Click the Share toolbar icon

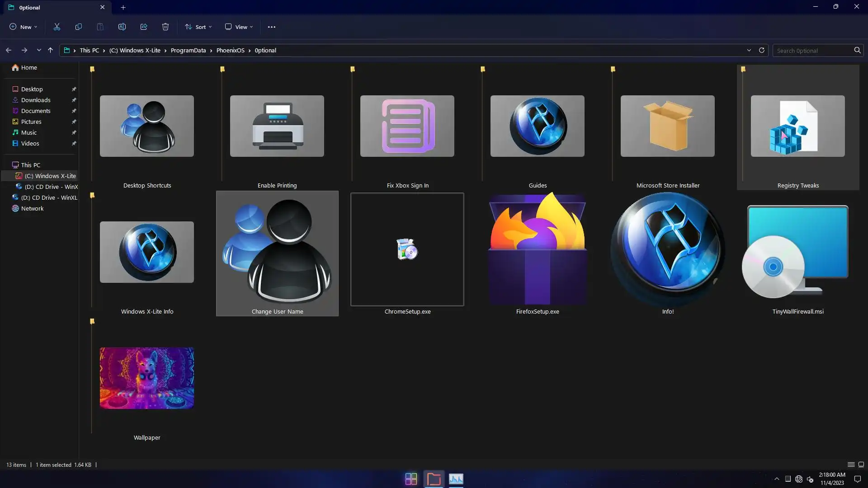[143, 27]
